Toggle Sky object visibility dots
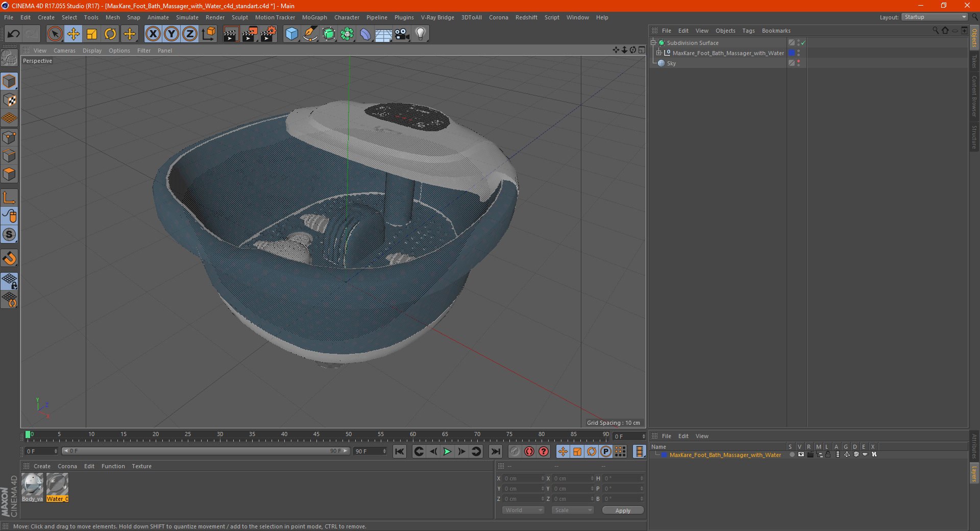Image resolution: width=980 pixels, height=531 pixels. click(798, 63)
